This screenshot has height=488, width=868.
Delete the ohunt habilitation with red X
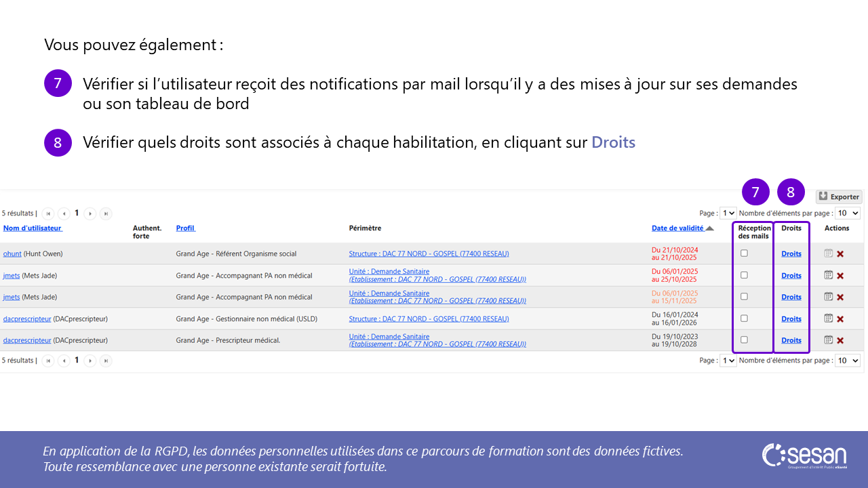[x=840, y=254]
